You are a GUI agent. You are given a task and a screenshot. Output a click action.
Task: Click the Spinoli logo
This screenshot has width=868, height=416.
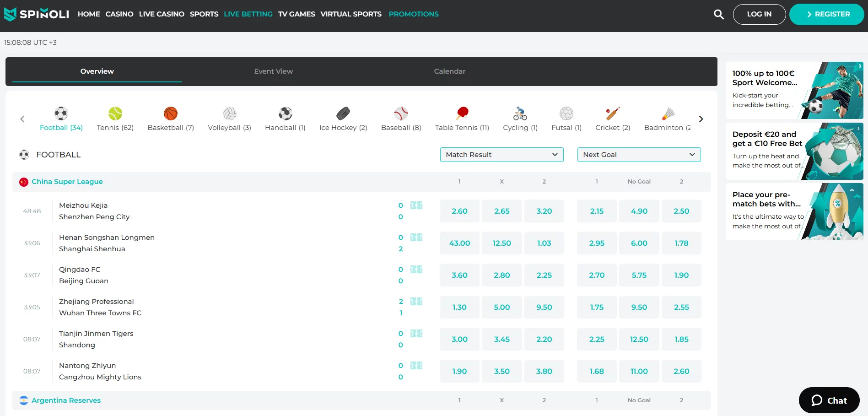point(36,14)
